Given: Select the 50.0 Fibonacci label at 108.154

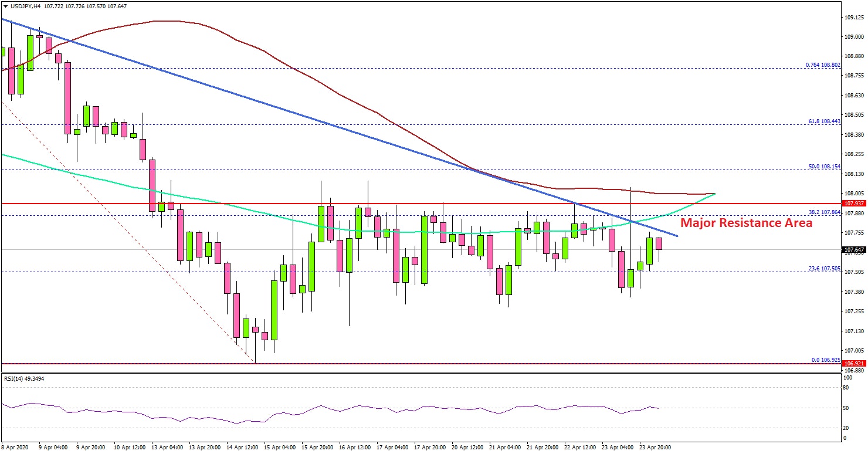Looking at the screenshot, I should point(824,167).
